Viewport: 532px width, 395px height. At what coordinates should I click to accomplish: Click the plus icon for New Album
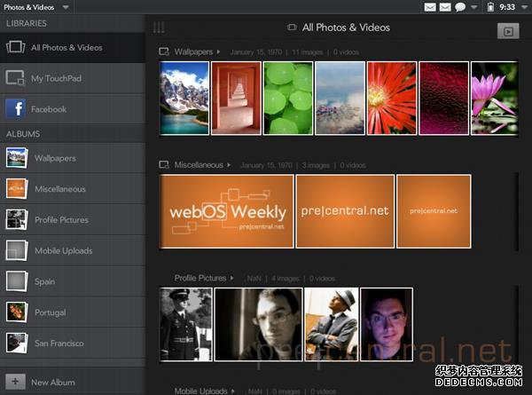pos(15,382)
